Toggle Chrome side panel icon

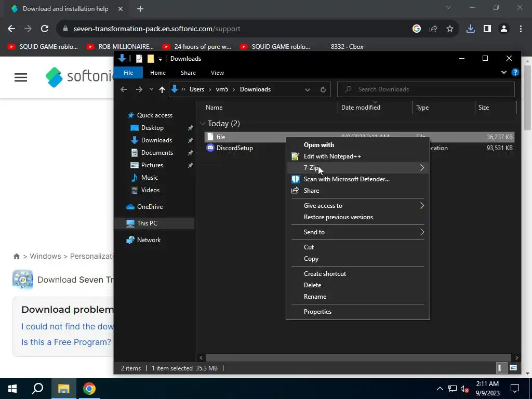click(487, 29)
